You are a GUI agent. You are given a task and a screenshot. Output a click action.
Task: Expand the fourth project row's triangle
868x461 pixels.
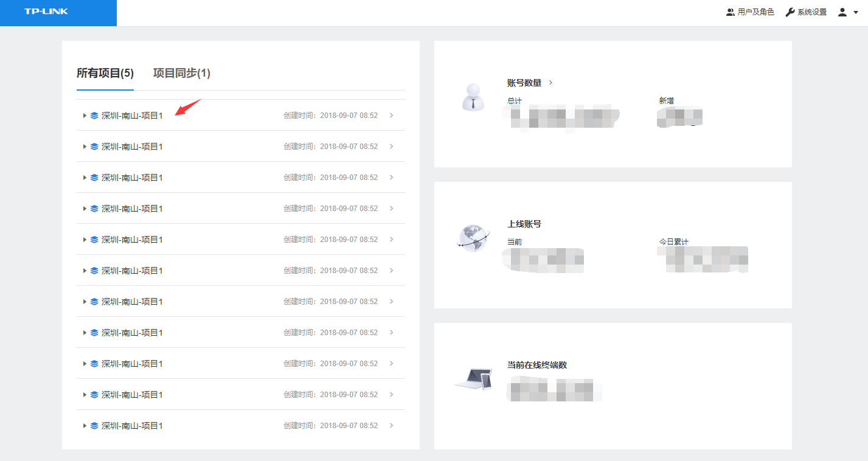click(85, 209)
